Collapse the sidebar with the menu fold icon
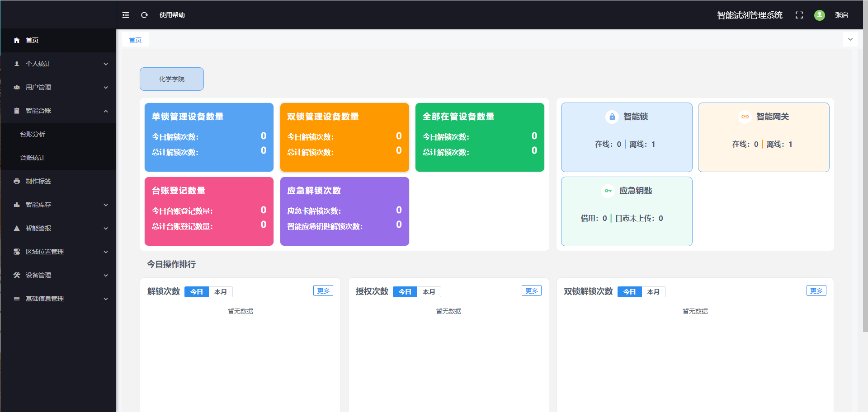 click(126, 15)
